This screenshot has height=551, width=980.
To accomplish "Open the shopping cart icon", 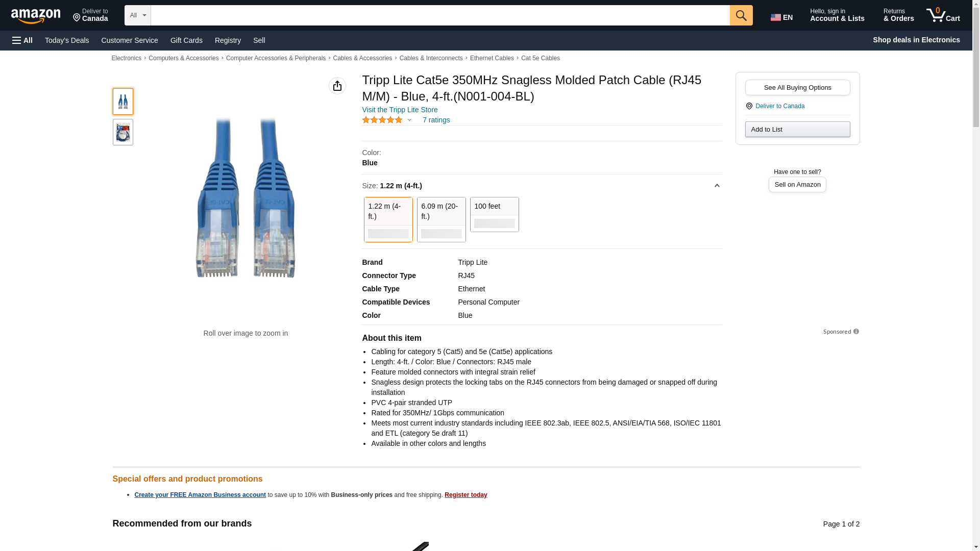I will point(943,15).
